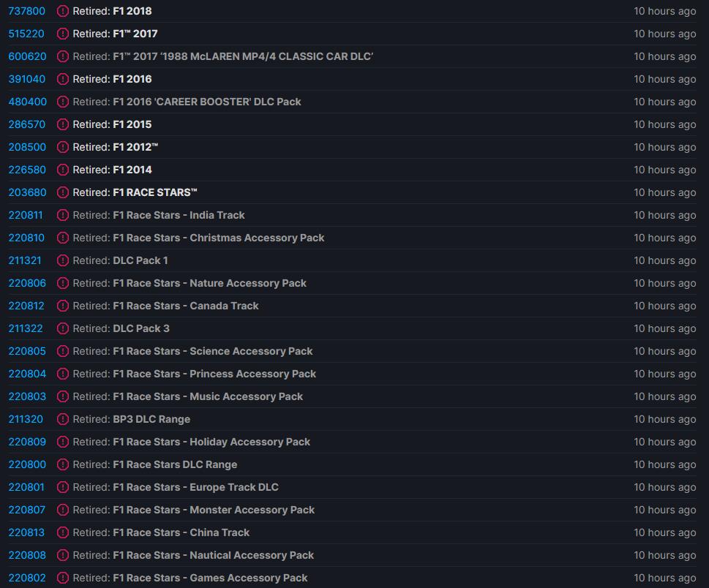Click the warning icon beside BP3 DLC Range
709x588 pixels.
tap(63, 419)
